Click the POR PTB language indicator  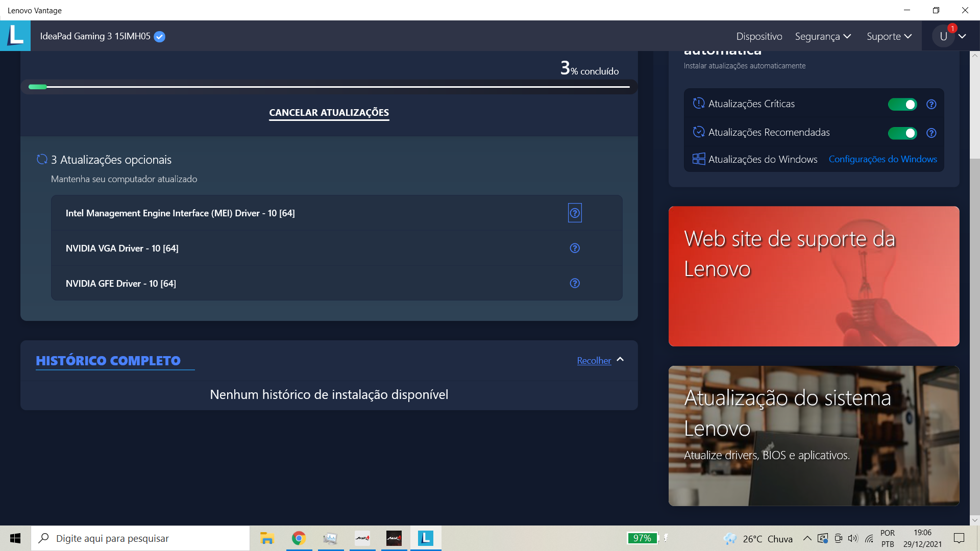pos(888,538)
